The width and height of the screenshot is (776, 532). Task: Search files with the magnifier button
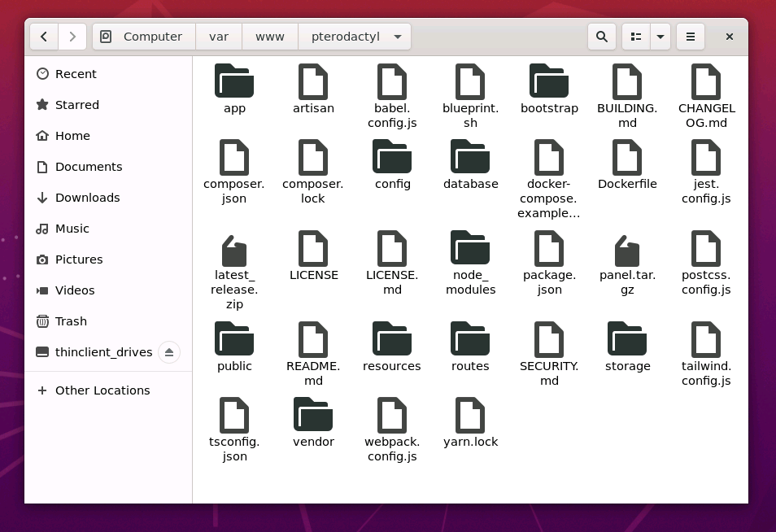tap(602, 37)
